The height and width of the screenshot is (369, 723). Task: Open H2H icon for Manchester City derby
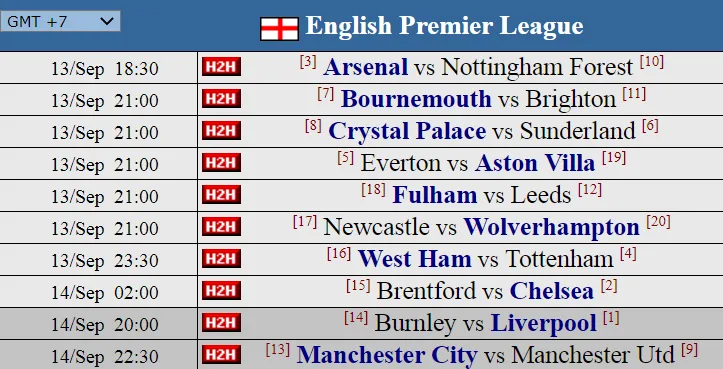[221, 354]
